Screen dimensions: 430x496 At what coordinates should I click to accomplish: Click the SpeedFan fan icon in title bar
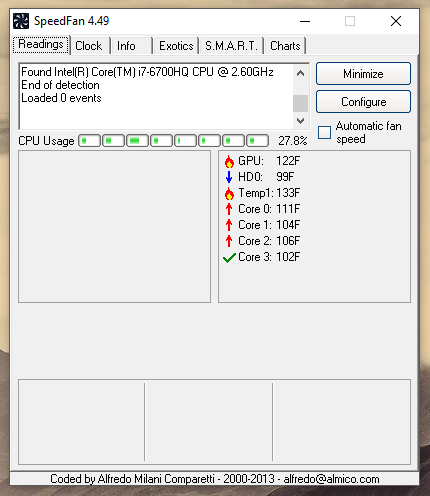tap(21, 21)
